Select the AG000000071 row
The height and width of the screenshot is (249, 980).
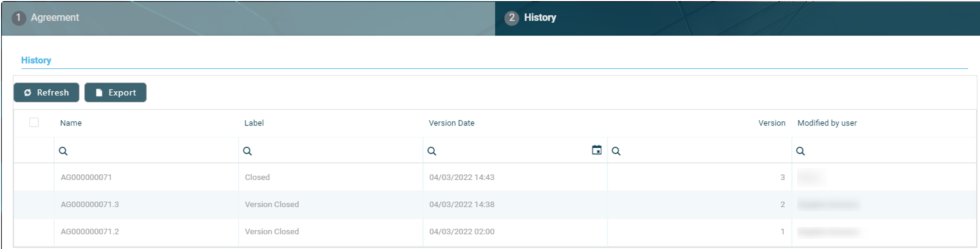coord(86,178)
